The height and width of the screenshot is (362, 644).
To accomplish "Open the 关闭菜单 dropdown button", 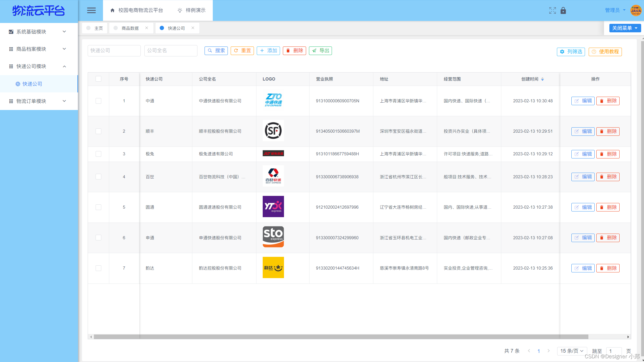I will point(625,28).
